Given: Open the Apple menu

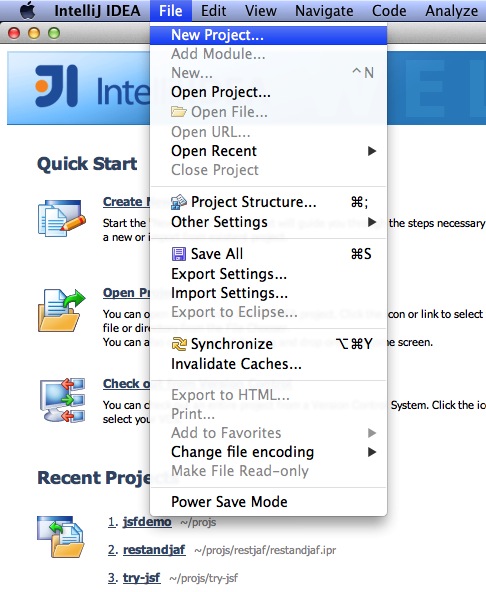Looking at the screenshot, I should click(x=28, y=10).
